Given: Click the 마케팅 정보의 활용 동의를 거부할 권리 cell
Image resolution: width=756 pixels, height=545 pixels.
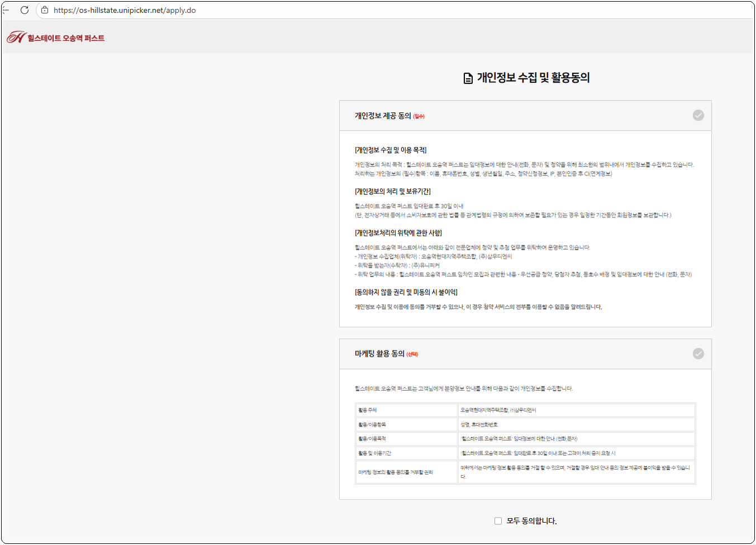Looking at the screenshot, I should tap(406, 472).
